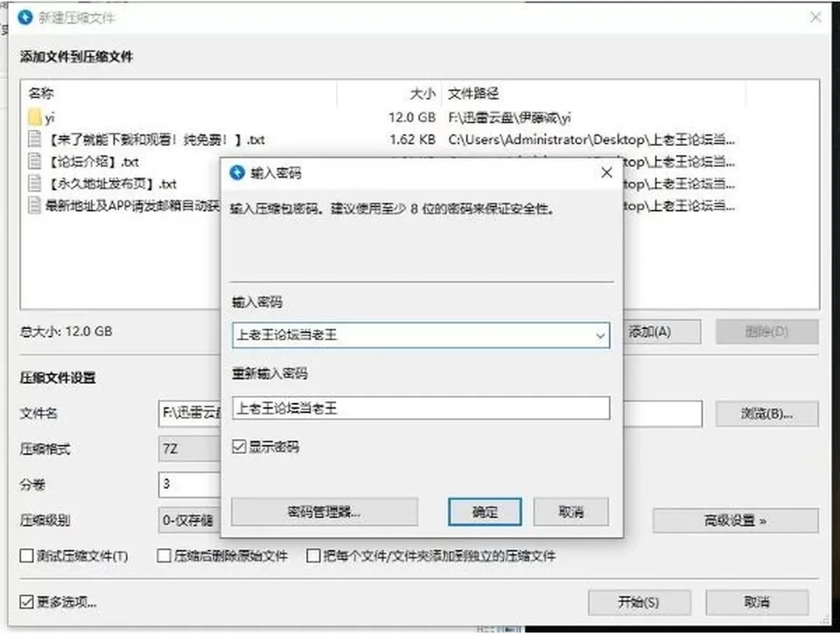
Task: Sort the file list by 大小 column header
Action: (x=422, y=94)
